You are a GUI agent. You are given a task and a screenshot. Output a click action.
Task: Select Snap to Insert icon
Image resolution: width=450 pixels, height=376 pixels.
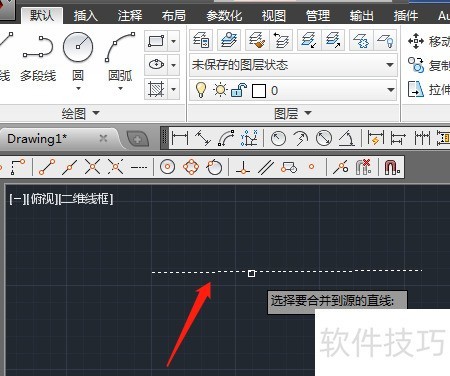click(289, 167)
